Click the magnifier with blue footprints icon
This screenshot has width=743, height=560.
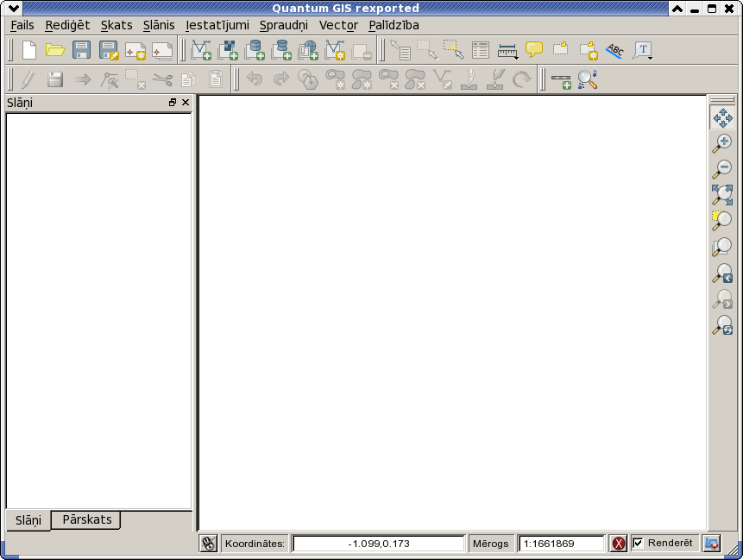coord(588,79)
